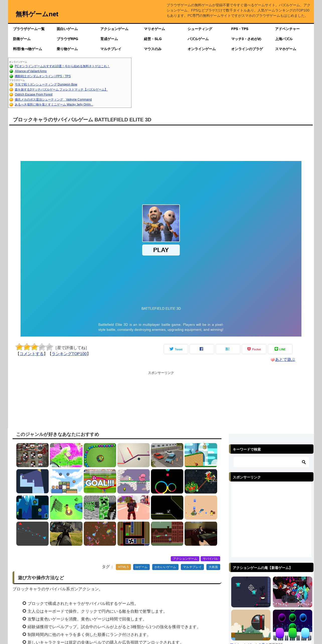Image resolution: width=322 pixels, height=644 pixels.
Task: Share via the LINE button
Action: [280, 349]
